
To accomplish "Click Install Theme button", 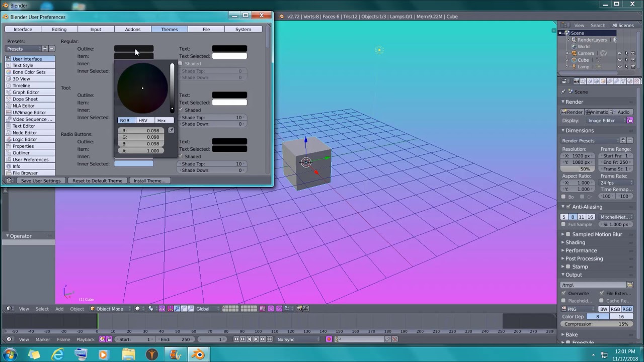I will pos(149,180).
